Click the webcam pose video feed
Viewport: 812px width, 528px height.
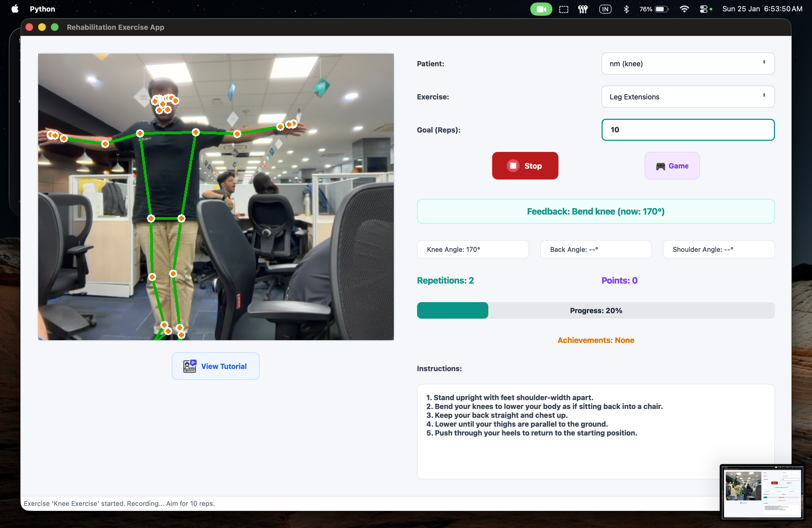216,197
